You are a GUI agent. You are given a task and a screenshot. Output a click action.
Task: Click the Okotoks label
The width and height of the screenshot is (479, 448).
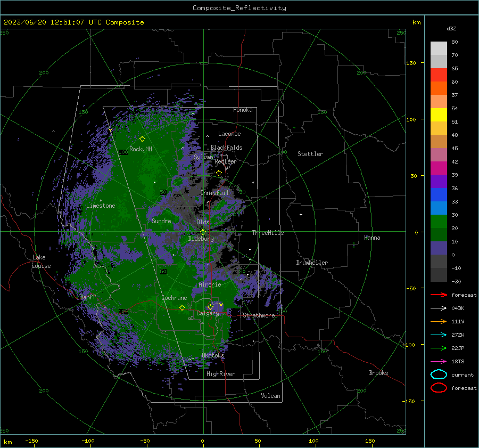coord(213,355)
